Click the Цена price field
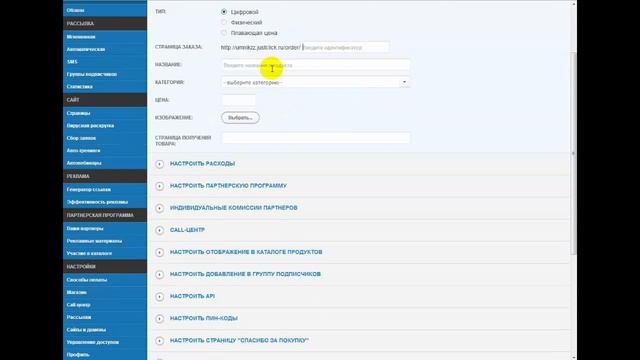This screenshot has width=640, height=360. point(239,100)
